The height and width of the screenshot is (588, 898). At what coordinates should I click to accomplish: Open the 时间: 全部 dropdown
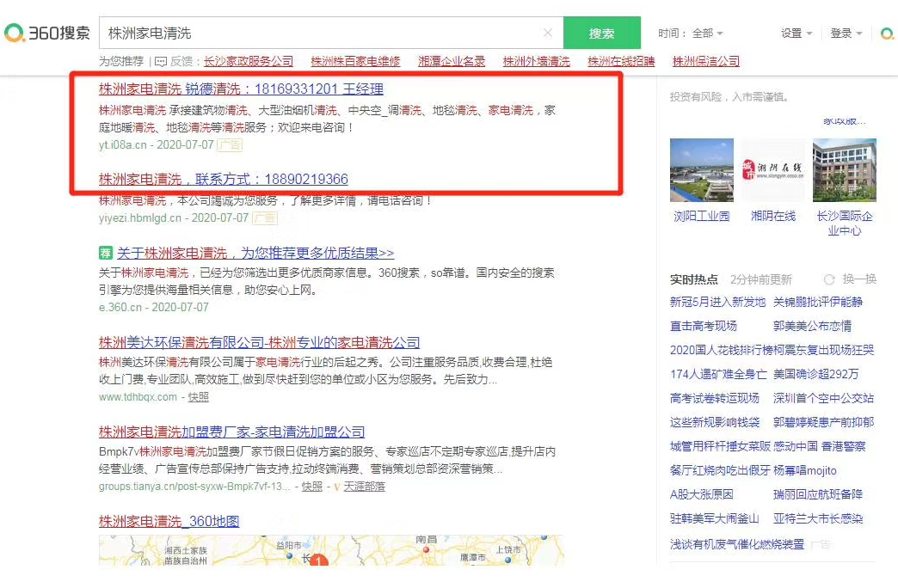click(x=690, y=34)
